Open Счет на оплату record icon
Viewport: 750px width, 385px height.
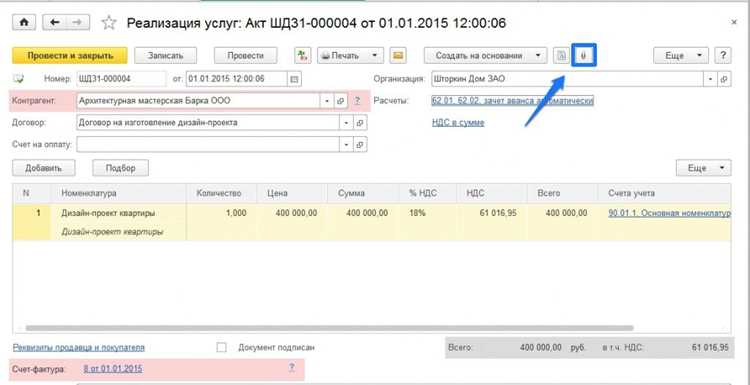pos(360,144)
